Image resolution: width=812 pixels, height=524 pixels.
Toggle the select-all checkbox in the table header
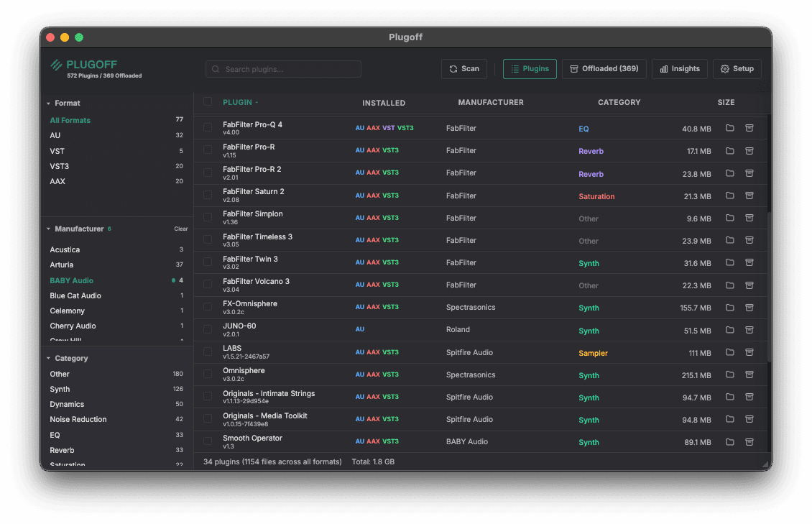click(208, 101)
